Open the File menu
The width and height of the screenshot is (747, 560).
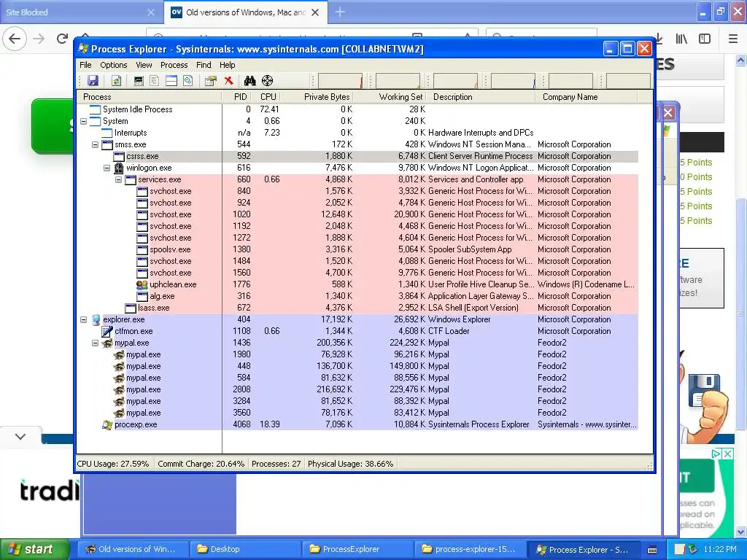pos(86,65)
